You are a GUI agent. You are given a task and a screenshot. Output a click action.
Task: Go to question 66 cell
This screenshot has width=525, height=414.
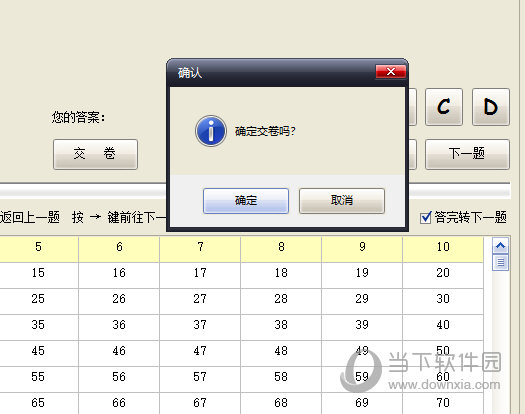pos(119,403)
